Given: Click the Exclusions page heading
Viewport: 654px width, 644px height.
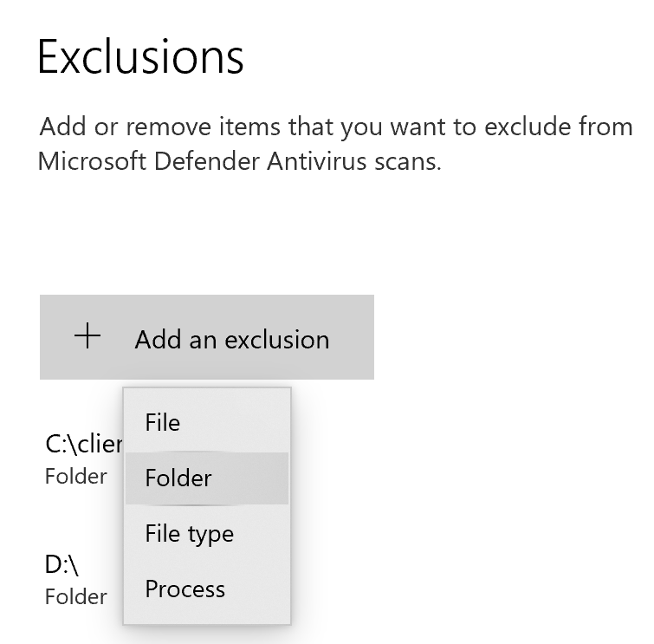Looking at the screenshot, I should 140,56.
